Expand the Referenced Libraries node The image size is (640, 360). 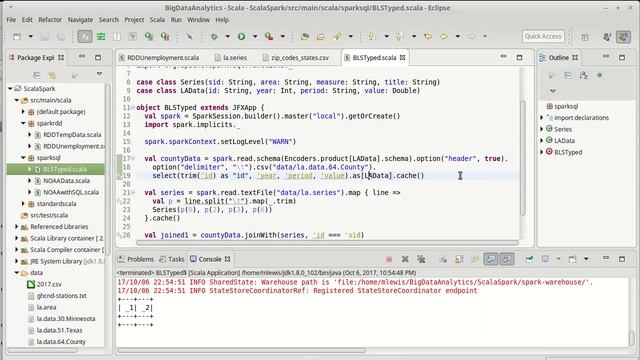[17, 227]
